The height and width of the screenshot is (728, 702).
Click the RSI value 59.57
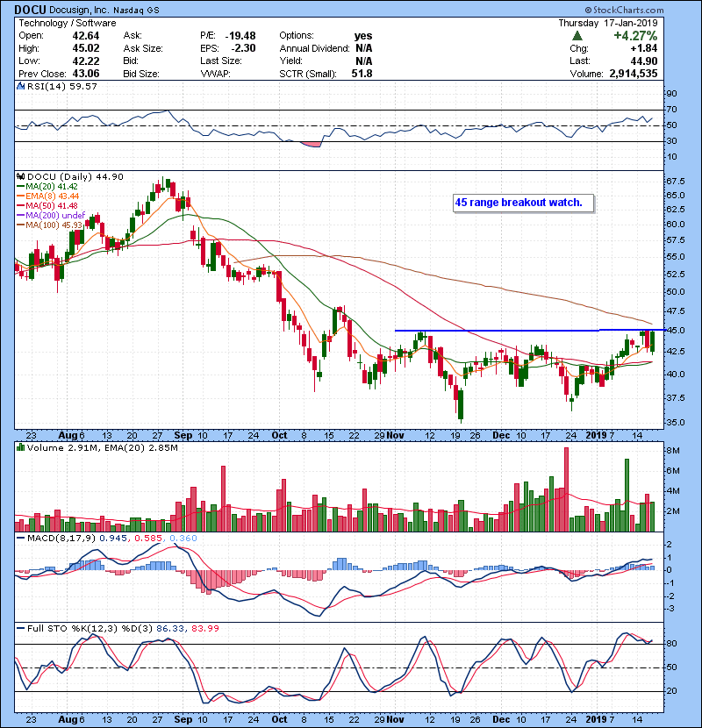82,86
